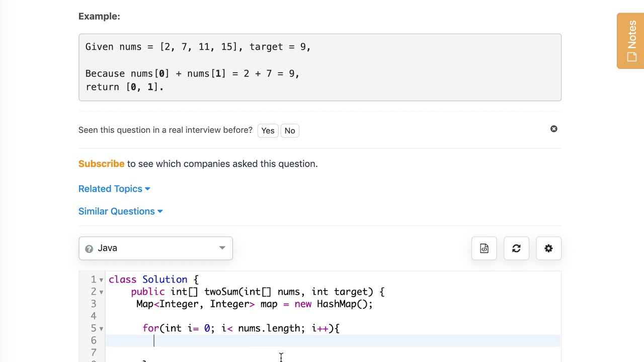Click the 'class Solution {' code line
The height and width of the screenshot is (362, 644).
pyautogui.click(x=153, y=280)
